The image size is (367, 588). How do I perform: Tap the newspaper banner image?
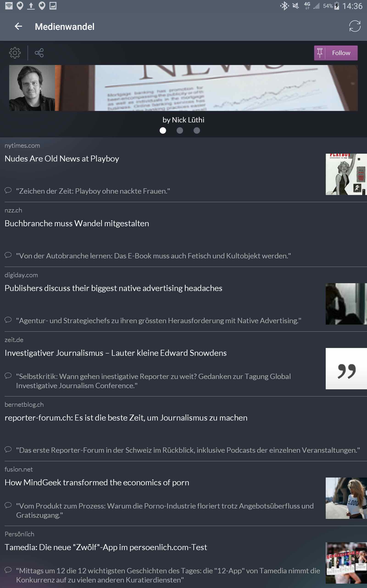coord(206,88)
